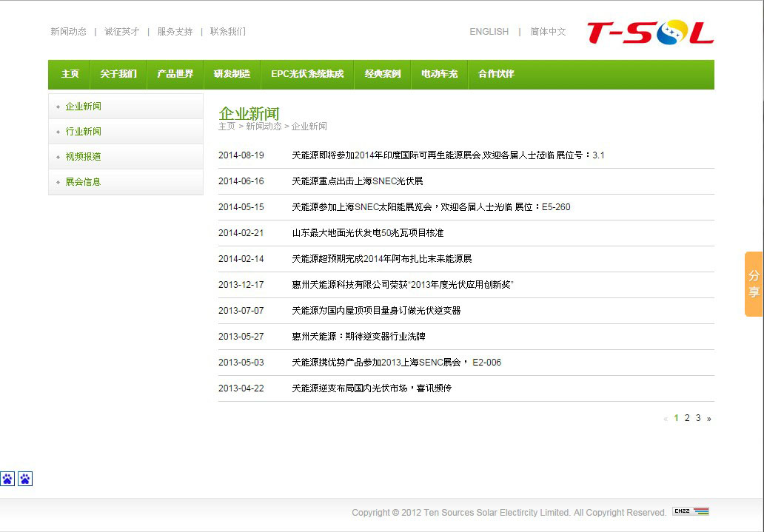This screenshot has width=764, height=532.
Task: Open 主页 in the green navigation bar
Action: point(70,74)
